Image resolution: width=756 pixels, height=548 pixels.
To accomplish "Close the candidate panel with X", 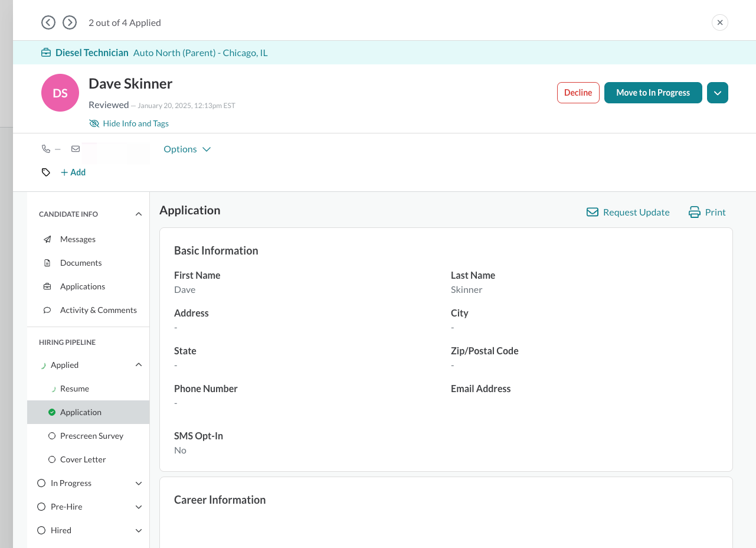I will coord(720,22).
